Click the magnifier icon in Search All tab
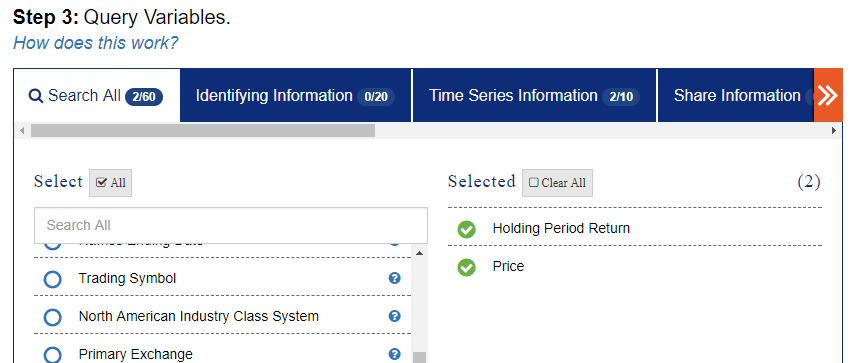 click(x=36, y=96)
